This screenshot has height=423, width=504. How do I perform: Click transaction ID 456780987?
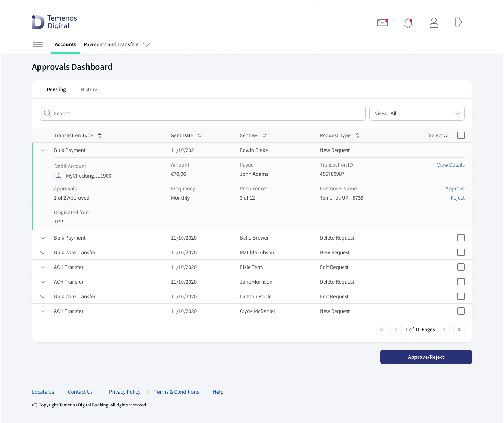click(x=332, y=174)
